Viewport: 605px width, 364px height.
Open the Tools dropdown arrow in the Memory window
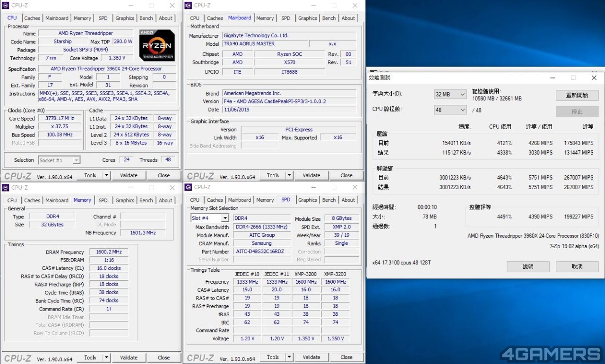[106, 358]
